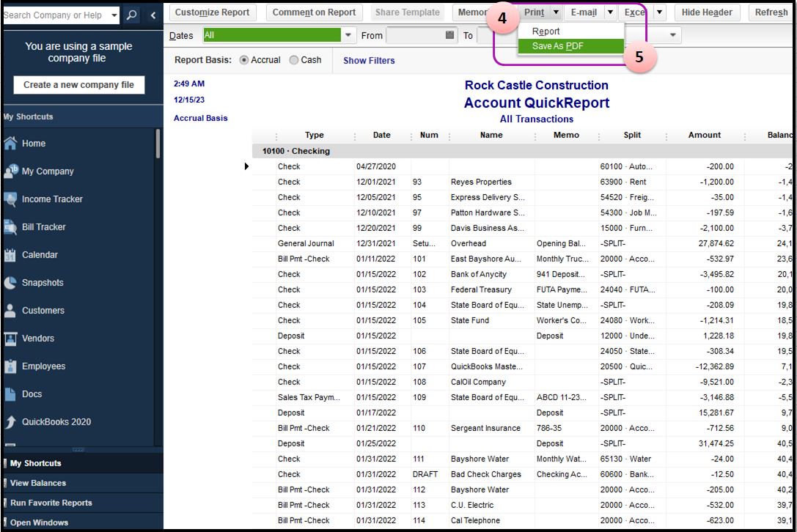
Task: Choose Save As PDF menu item
Action: [x=571, y=45]
